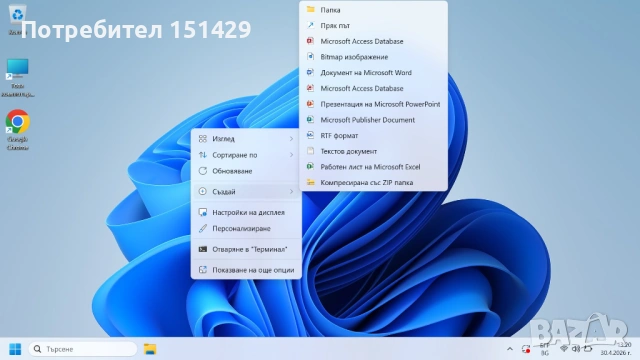
Task: Select Презентация на Microsoft PowerPoint
Action: [x=373, y=104]
